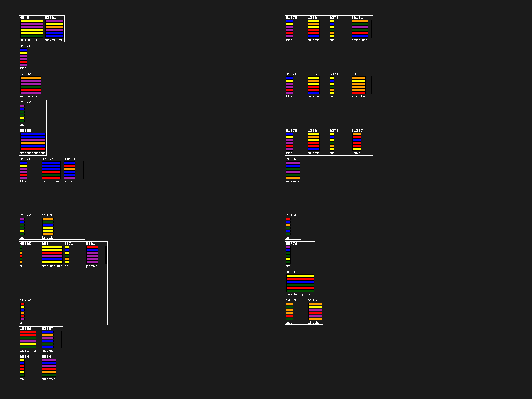Select the 'always' color bar block

293,170
